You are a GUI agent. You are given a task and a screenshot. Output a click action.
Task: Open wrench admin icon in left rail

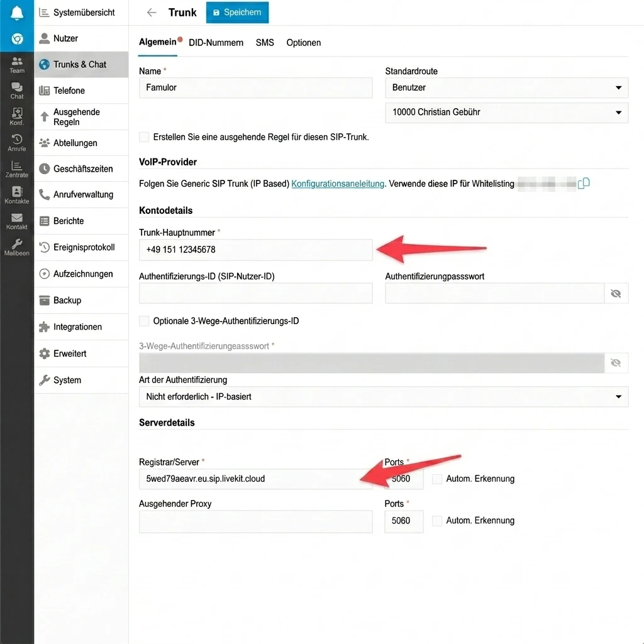pyautogui.click(x=17, y=247)
